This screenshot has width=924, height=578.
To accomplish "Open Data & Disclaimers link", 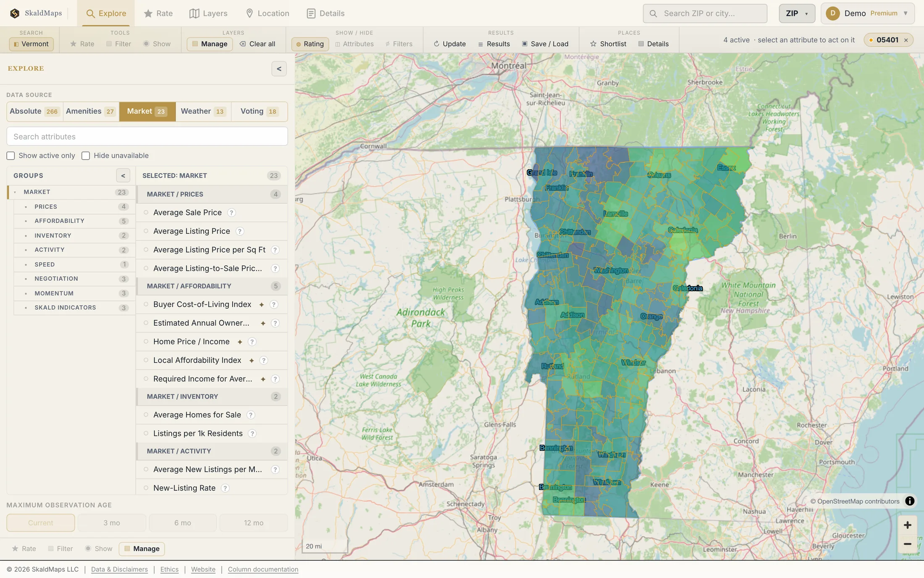I will point(119,570).
